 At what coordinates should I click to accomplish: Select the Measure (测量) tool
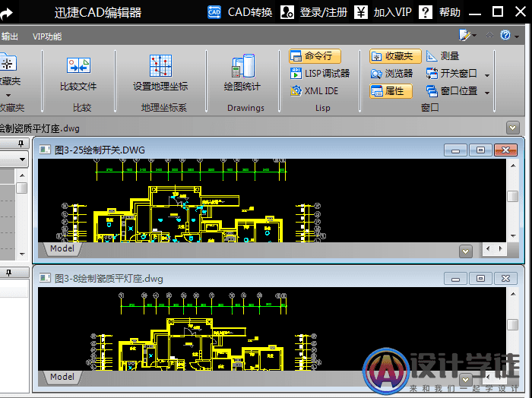(x=442, y=56)
